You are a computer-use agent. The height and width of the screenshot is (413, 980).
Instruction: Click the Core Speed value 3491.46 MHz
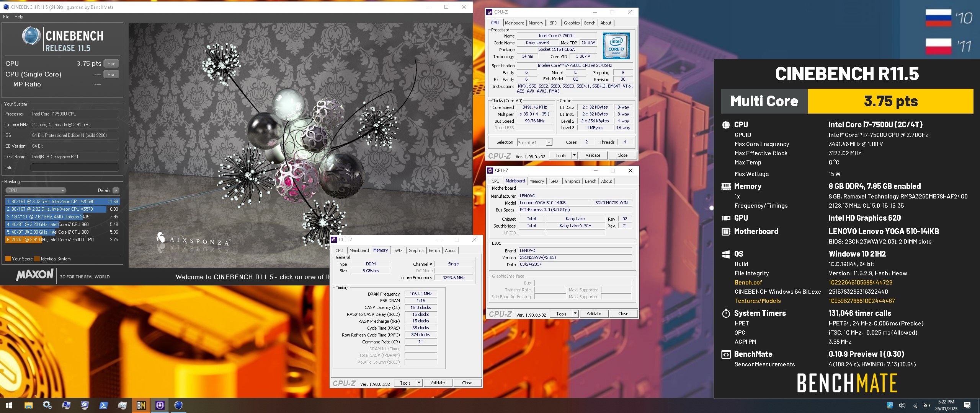click(x=534, y=107)
